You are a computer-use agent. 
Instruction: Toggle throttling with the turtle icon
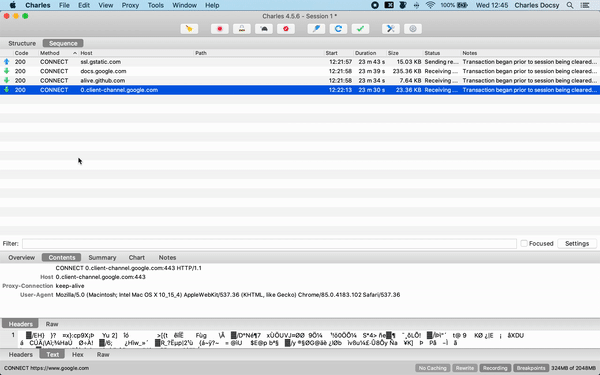coord(264,29)
